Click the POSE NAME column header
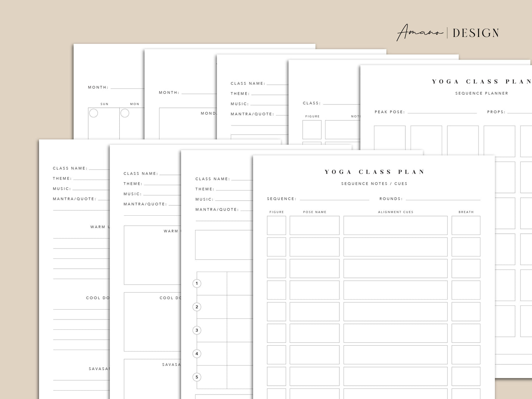The width and height of the screenshot is (532, 399). click(x=314, y=212)
